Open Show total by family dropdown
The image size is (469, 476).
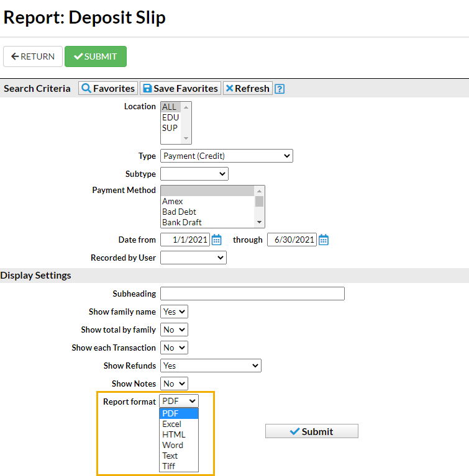(174, 330)
